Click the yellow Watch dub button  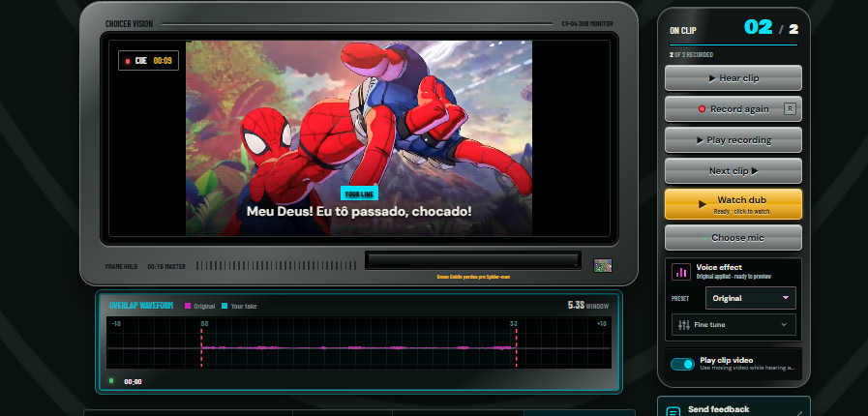pyautogui.click(x=733, y=204)
